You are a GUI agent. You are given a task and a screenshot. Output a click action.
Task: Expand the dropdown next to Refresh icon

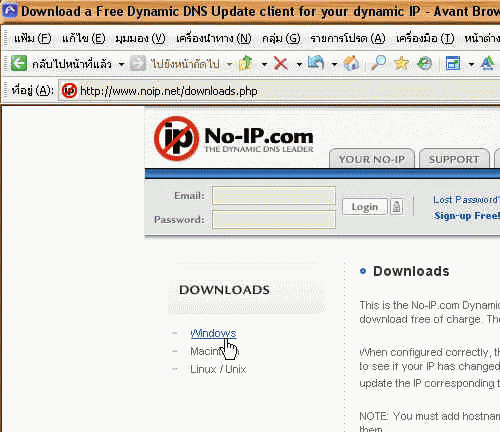point(334,64)
